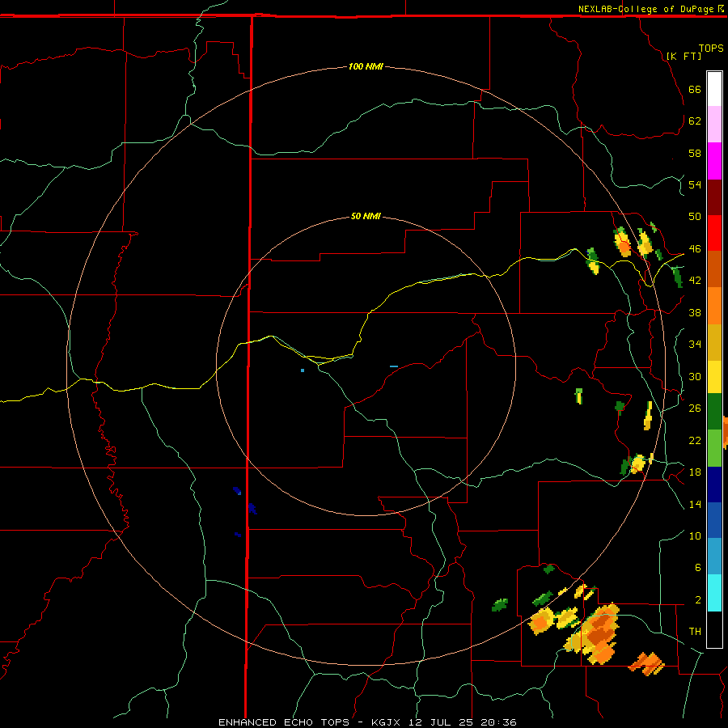The image size is (728, 728).
Task: Select the 20:36 timestamp
Action: coord(499,722)
